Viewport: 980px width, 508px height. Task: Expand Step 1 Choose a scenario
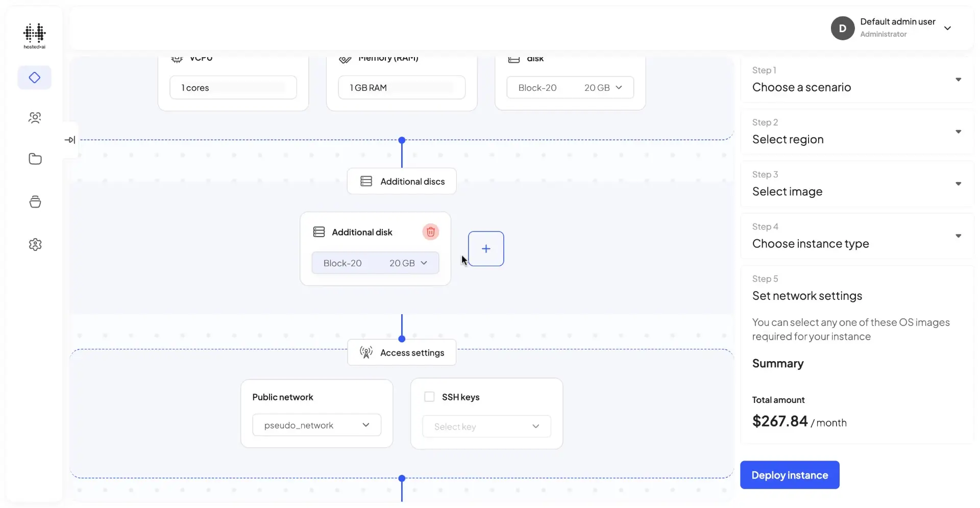pos(958,80)
